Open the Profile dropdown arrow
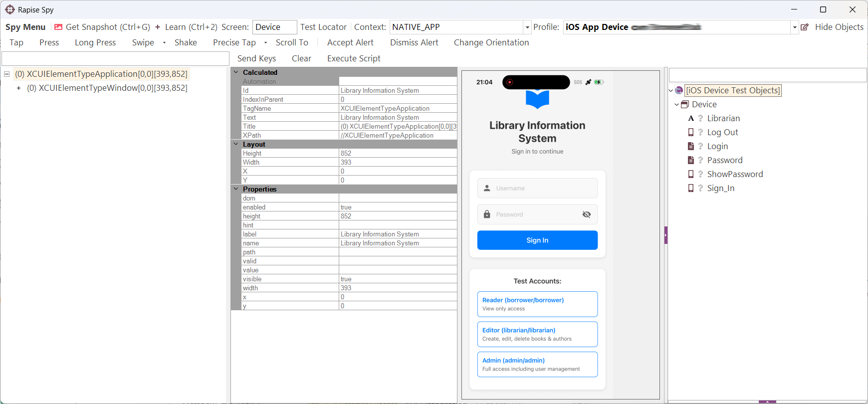This screenshot has height=404, width=868. pos(795,27)
